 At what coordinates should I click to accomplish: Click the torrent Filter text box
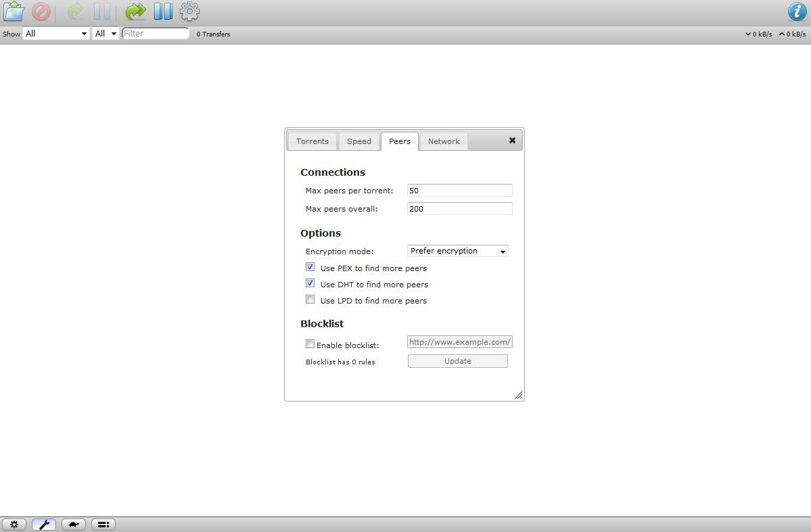(x=155, y=34)
